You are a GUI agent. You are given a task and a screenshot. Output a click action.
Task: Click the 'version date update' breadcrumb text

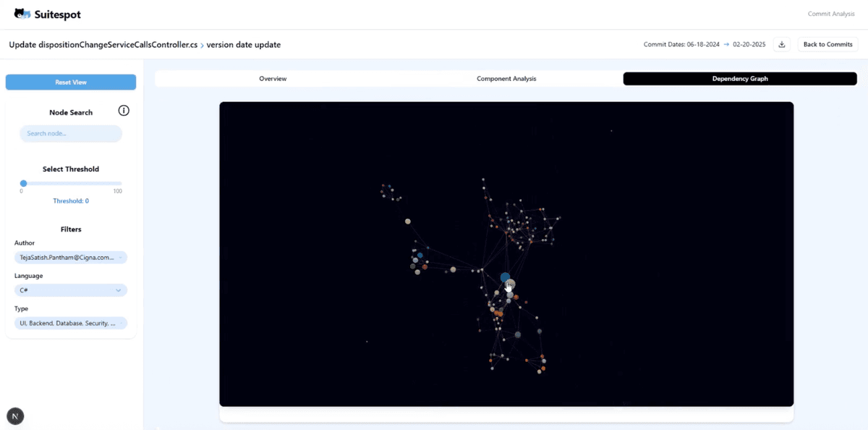[x=244, y=45]
